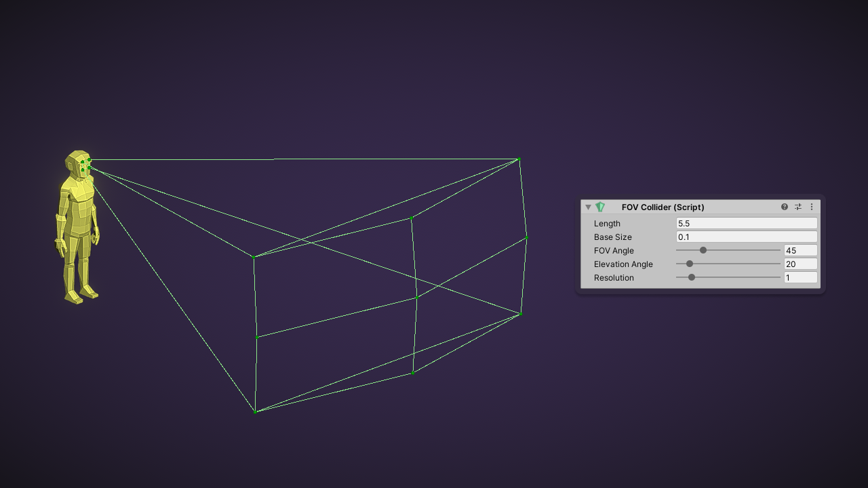This screenshot has width=868, height=488.
Task: Click the Length value field
Action: [747, 223]
